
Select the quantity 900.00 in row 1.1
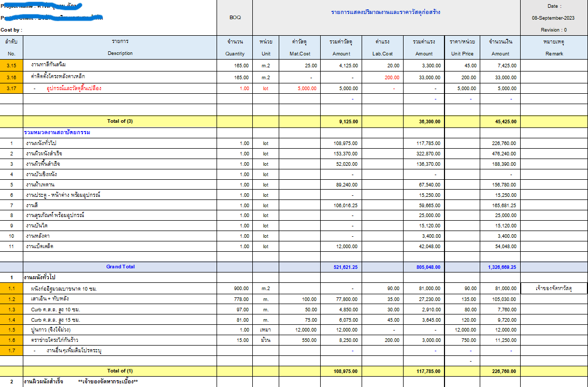[241, 289]
